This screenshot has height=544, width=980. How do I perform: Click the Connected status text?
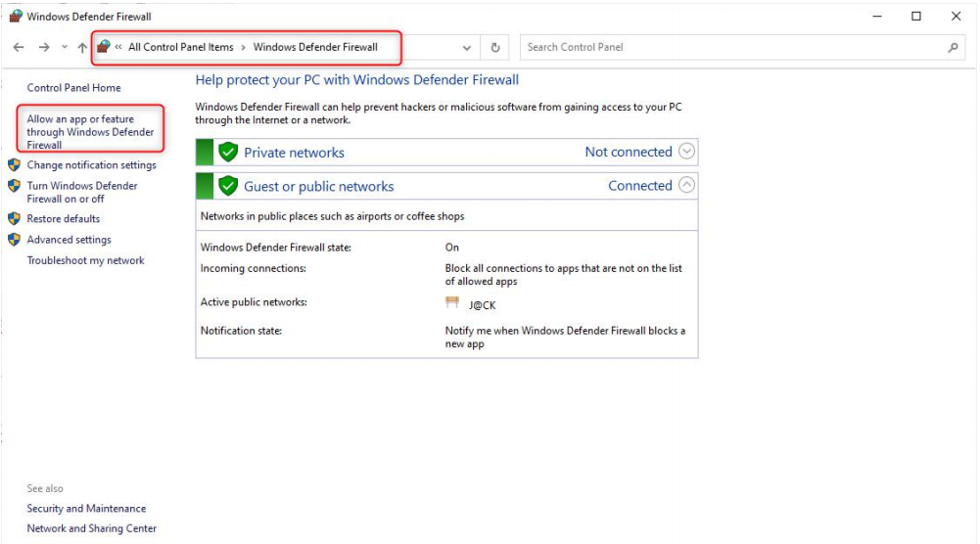[640, 186]
